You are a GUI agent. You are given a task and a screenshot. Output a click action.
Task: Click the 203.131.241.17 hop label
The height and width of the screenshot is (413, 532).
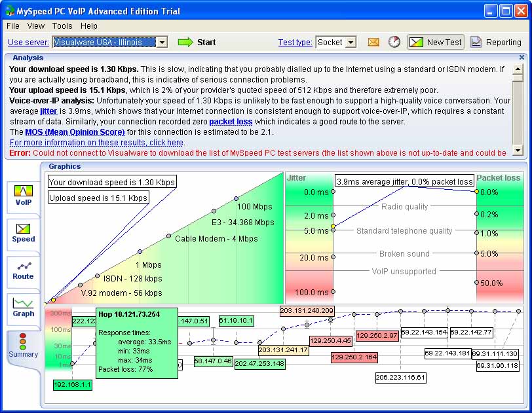(283, 350)
